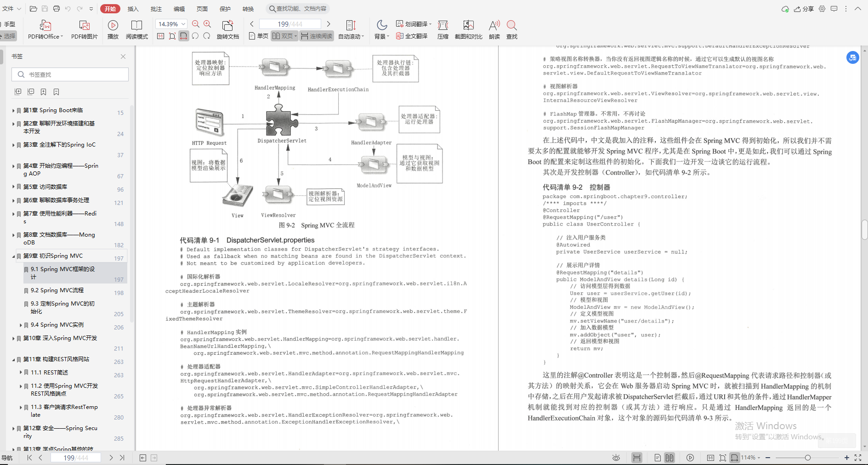Click the 截图和对比 screenshot icon

click(x=468, y=29)
